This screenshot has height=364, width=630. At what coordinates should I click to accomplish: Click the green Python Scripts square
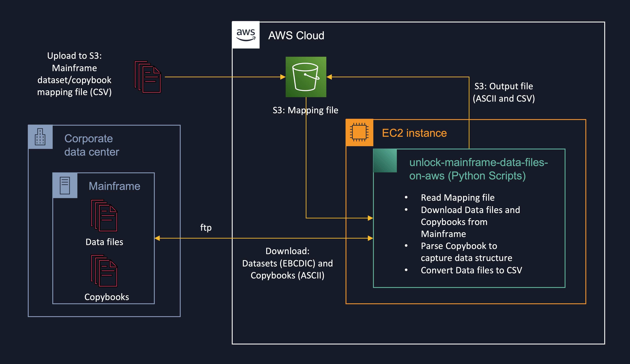pos(385,161)
